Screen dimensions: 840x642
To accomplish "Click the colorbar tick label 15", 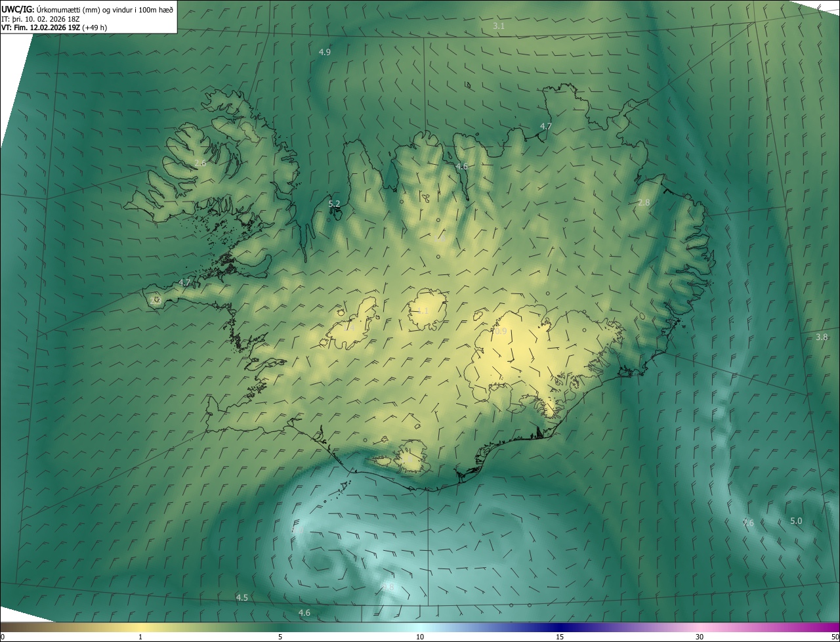I will point(560,637).
